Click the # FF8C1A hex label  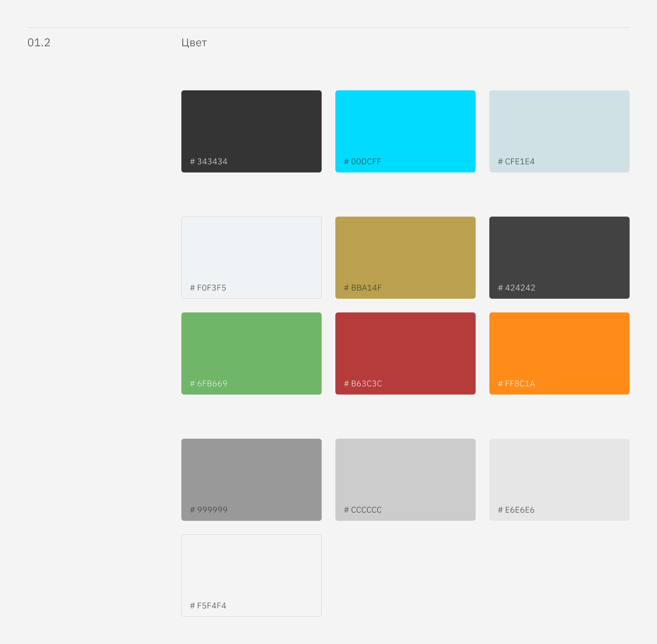[516, 384]
